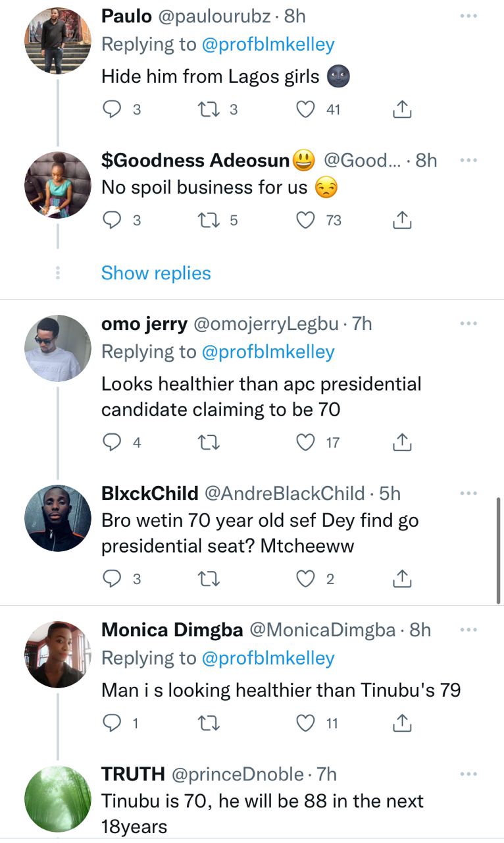504x843 pixels.
Task: Click Show replies link
Action: 156,273
